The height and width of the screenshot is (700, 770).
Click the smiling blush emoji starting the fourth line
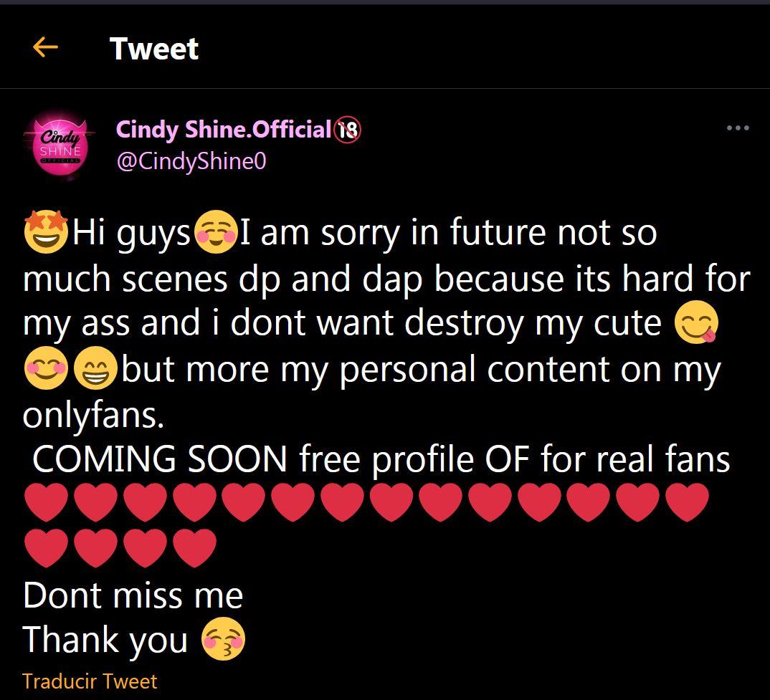(x=46, y=370)
